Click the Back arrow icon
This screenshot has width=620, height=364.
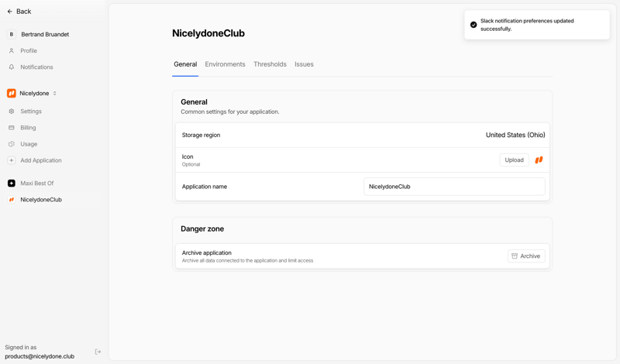point(10,12)
